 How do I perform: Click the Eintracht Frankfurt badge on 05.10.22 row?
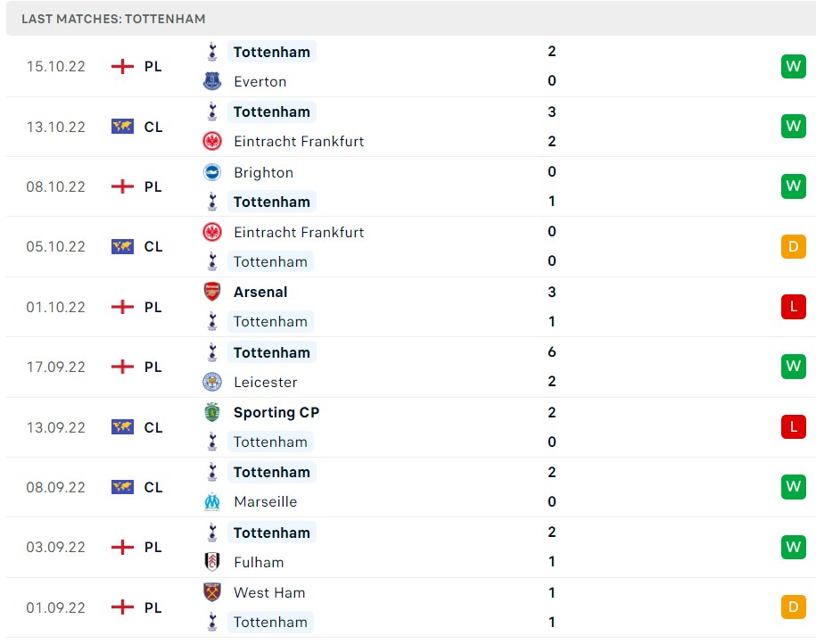[x=212, y=232]
